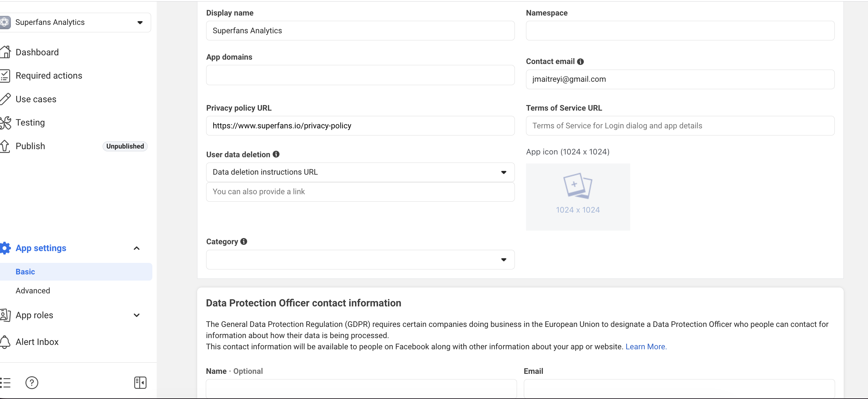Open the Advanced settings page
Image resolution: width=868 pixels, height=399 pixels.
coord(33,291)
